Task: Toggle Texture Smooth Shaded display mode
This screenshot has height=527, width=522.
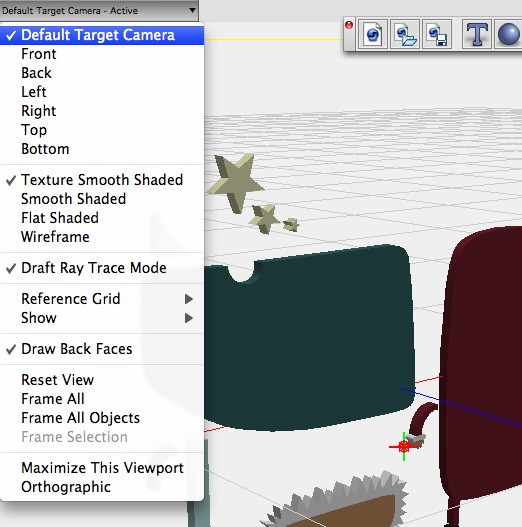Action: pyautogui.click(x=102, y=180)
